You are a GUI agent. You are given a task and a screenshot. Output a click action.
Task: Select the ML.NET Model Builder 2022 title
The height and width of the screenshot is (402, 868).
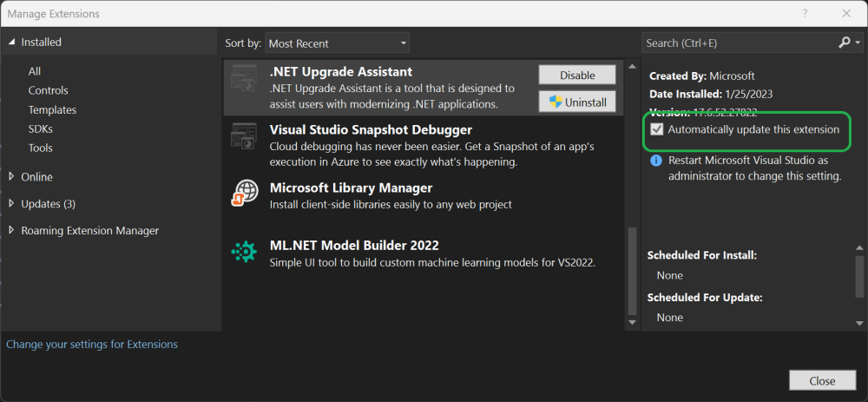(354, 246)
